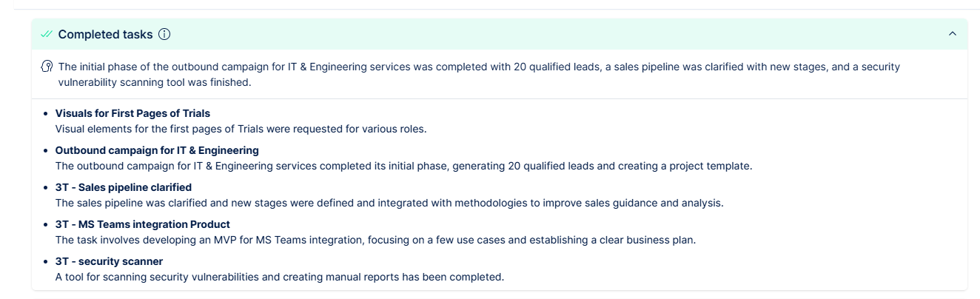Screen dimensions: 980x299
Task: Click description about new sales pipeline stages
Action: (x=389, y=203)
